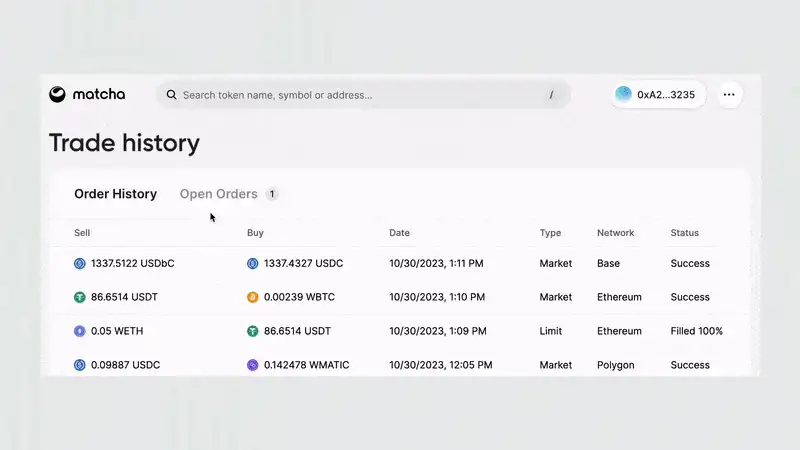The image size is (800, 450).
Task: Click the WETH token icon
Action: pyautogui.click(x=80, y=331)
